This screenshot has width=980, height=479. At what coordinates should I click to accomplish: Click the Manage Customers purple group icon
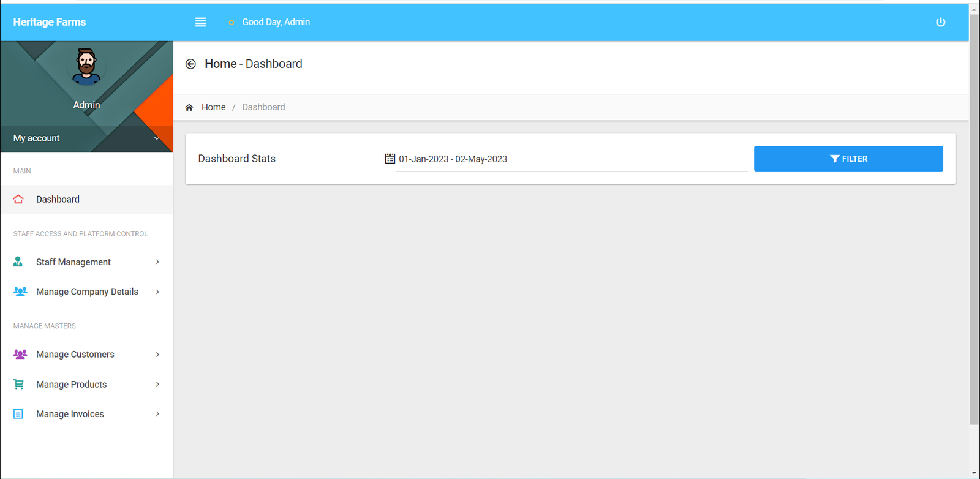[x=20, y=354]
